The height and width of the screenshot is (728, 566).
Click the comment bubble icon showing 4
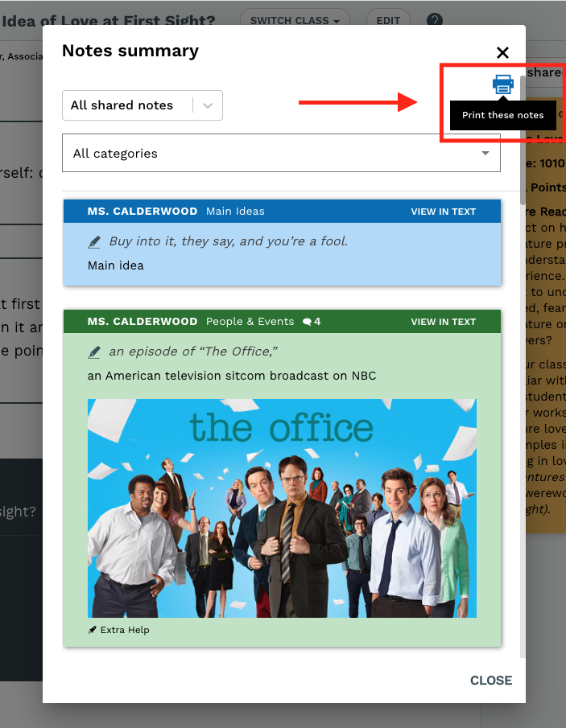click(308, 322)
